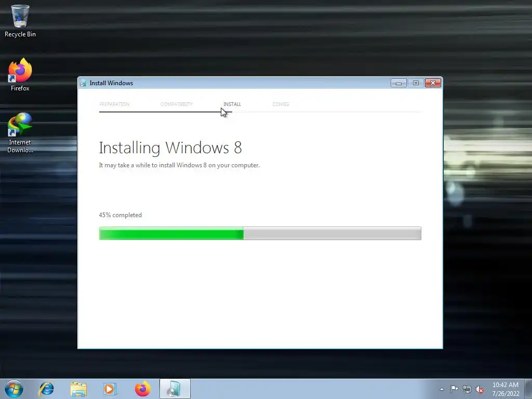Screen dimensions: 532x399
Task: Select the Firefox desktop shortcut
Action: point(20,75)
